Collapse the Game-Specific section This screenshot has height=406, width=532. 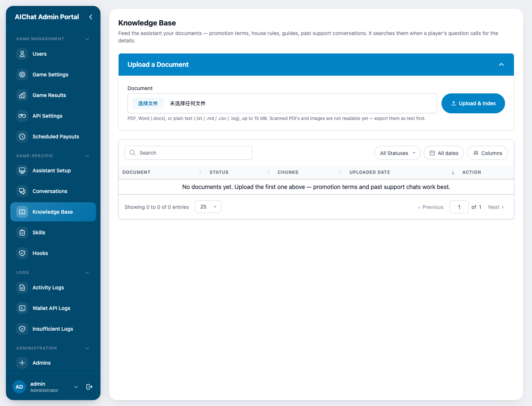[x=87, y=156]
